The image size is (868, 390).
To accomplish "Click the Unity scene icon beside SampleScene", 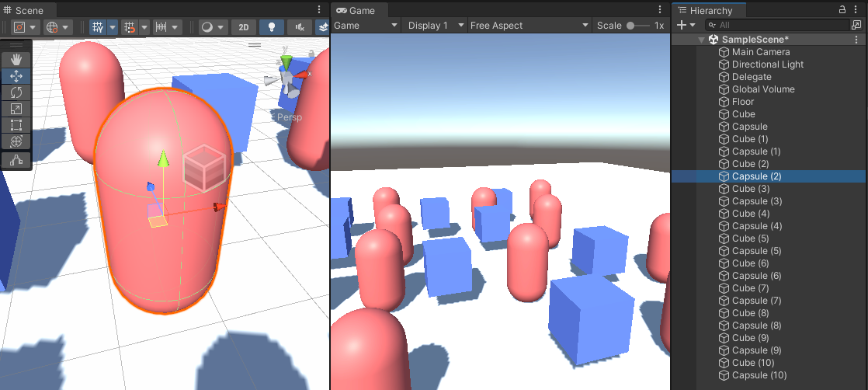I will click(714, 40).
